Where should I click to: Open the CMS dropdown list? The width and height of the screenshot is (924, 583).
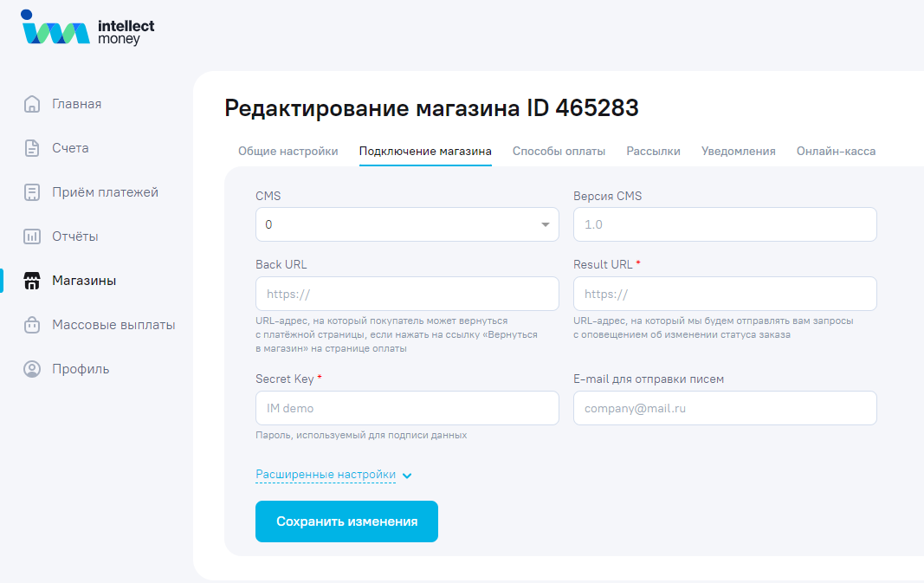(x=407, y=224)
